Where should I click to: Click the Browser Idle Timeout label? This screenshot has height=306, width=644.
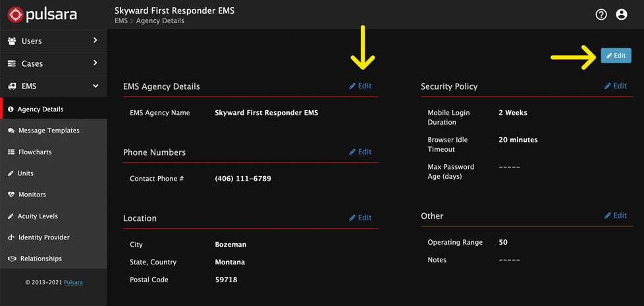448,144
